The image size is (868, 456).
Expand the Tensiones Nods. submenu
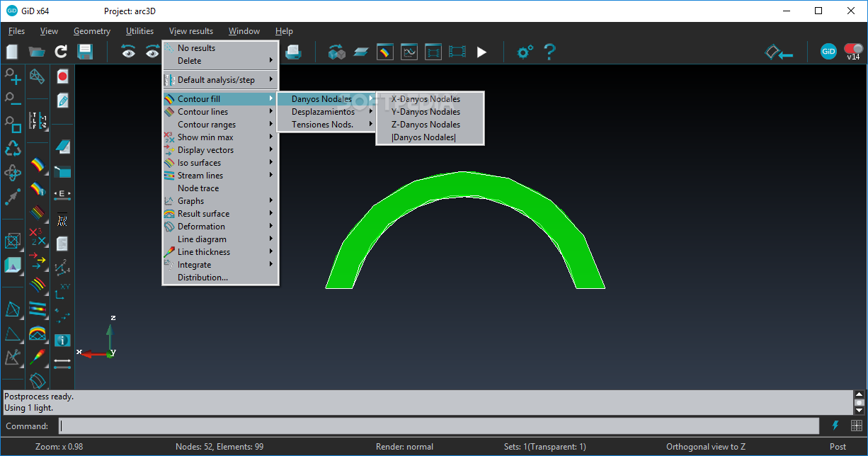(x=326, y=125)
